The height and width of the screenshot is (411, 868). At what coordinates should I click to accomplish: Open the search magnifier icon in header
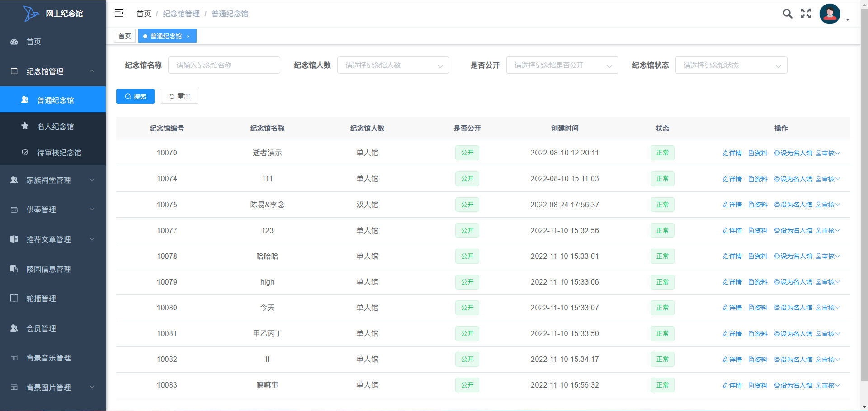788,14
